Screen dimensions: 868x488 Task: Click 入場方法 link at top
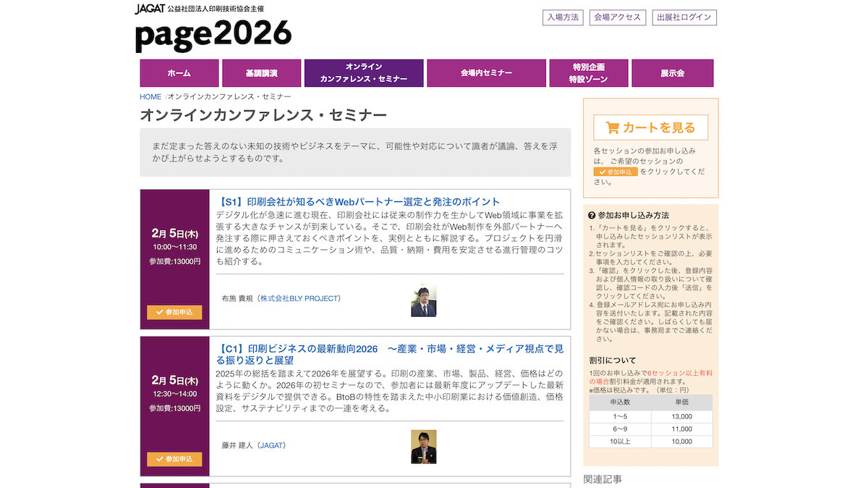[x=563, y=17]
